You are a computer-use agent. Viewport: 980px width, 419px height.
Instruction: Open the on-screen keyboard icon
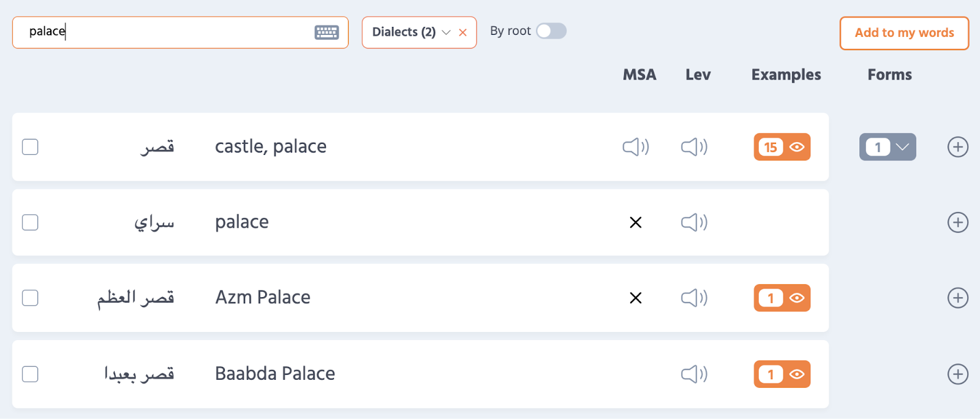click(326, 32)
